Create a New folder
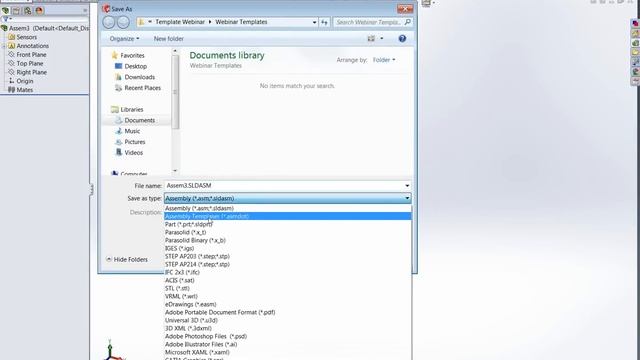The image size is (640, 360). 169,39
